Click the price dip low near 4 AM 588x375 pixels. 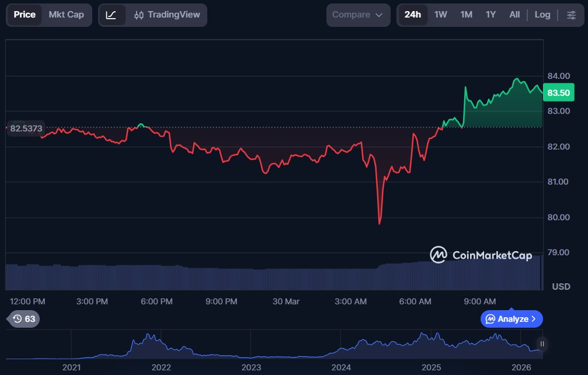pyautogui.click(x=380, y=223)
